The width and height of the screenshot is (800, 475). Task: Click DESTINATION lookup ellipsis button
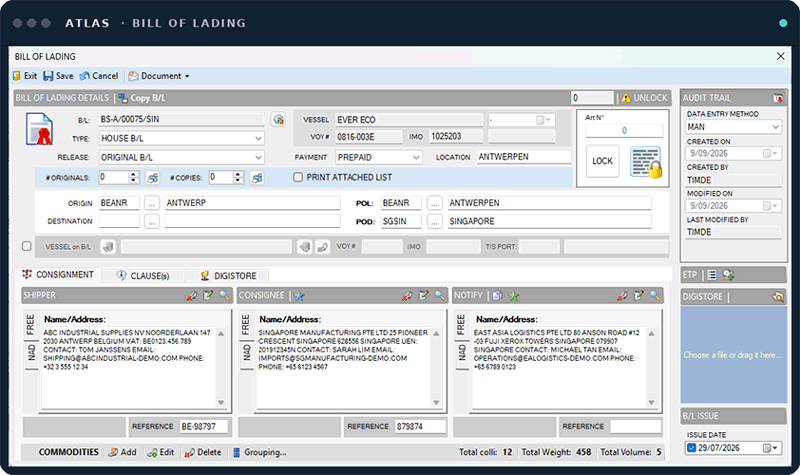[x=152, y=221]
